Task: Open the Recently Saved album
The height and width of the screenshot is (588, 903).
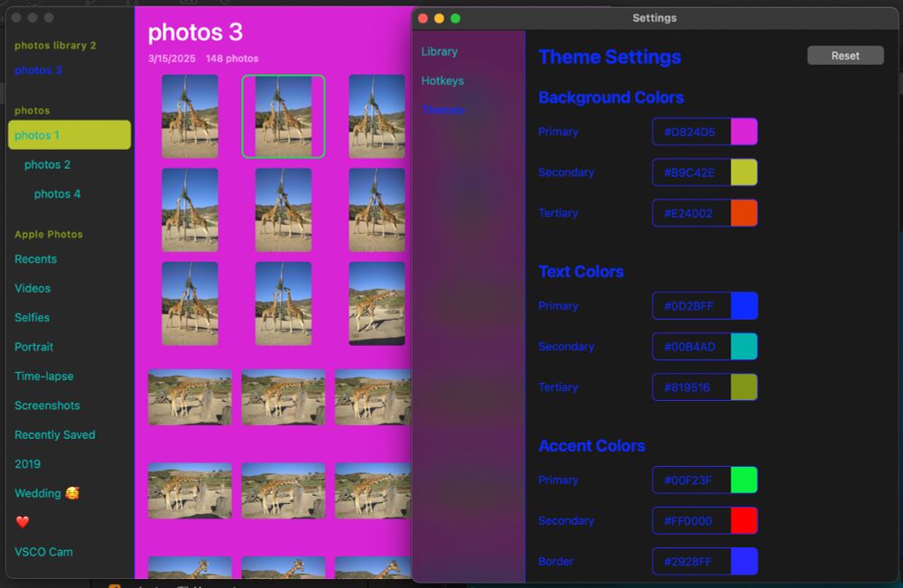Action: click(55, 434)
